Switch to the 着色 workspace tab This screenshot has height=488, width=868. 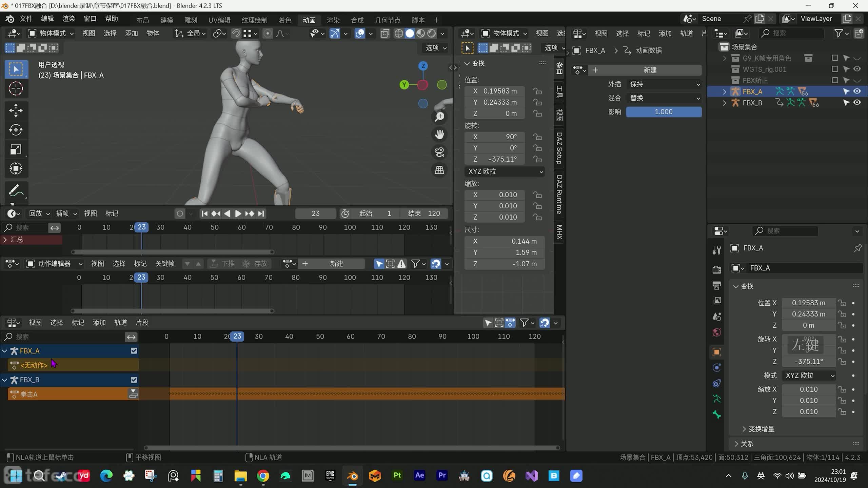click(x=285, y=20)
